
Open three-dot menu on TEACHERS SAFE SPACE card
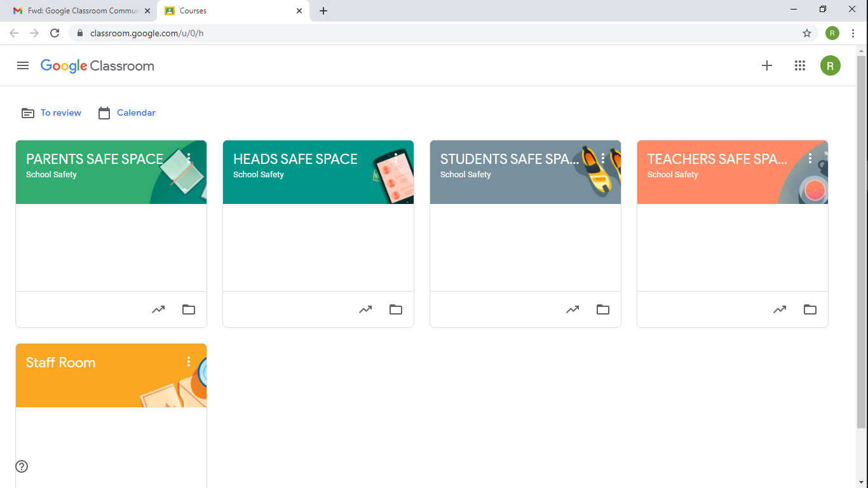(x=810, y=158)
